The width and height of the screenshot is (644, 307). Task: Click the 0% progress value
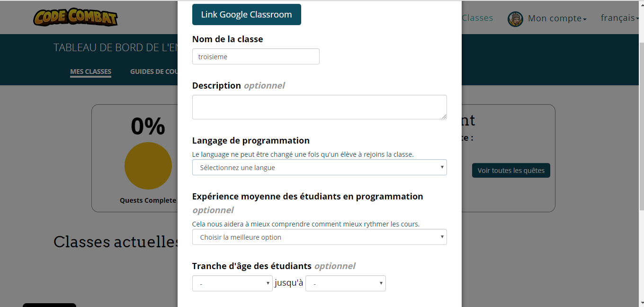coord(148,126)
